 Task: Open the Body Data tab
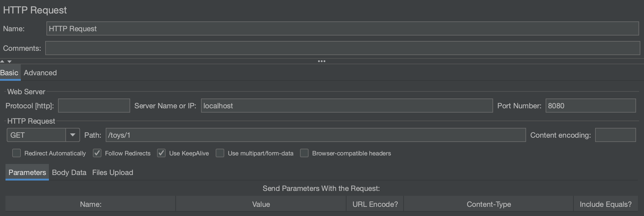[69, 173]
